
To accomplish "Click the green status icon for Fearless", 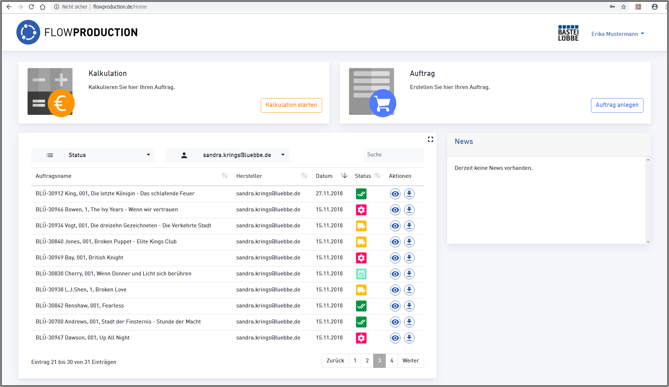I will point(361,306).
